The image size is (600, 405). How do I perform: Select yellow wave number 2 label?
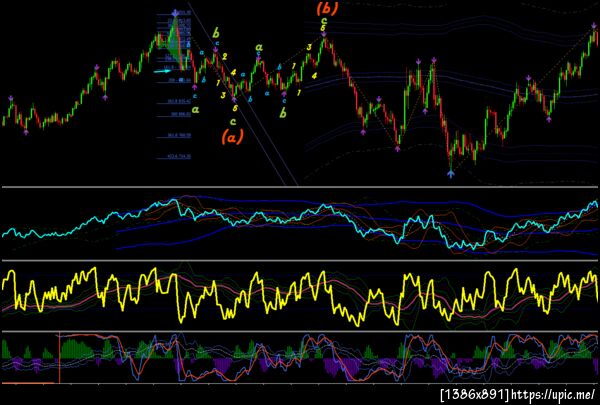(225, 57)
